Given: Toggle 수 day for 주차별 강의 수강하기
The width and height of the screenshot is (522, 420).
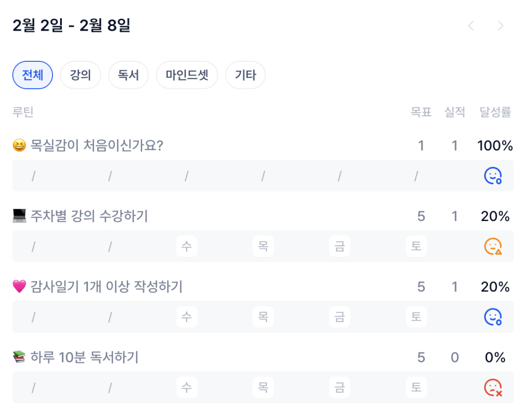Looking at the screenshot, I should (186, 246).
